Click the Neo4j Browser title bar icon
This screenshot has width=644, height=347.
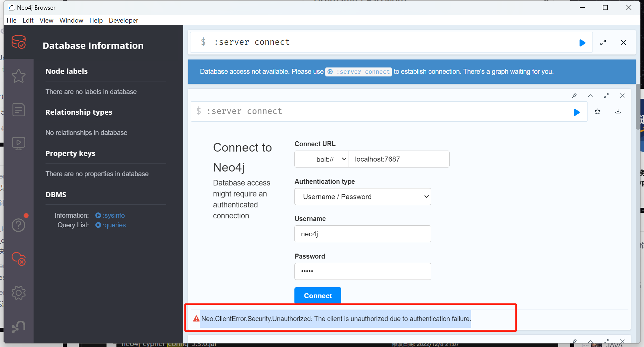click(11, 7)
